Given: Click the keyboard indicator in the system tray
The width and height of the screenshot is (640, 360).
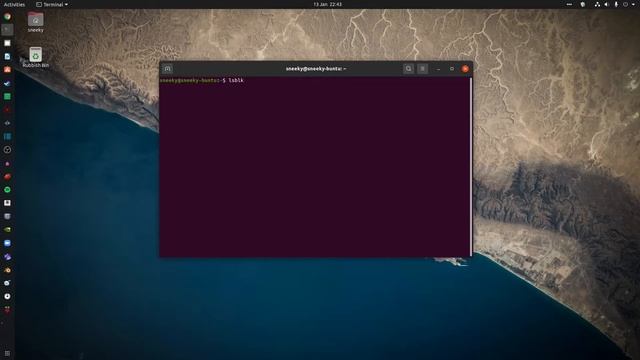Looking at the screenshot, I should tap(569, 4).
